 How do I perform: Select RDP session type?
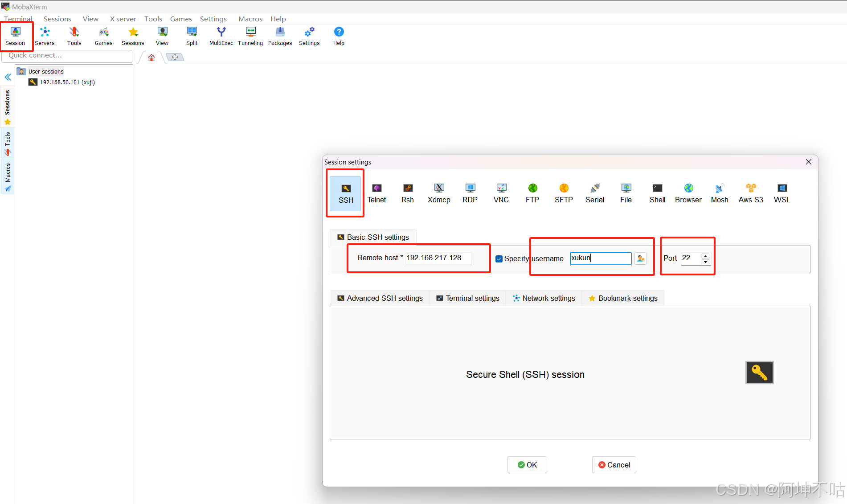pyautogui.click(x=470, y=193)
